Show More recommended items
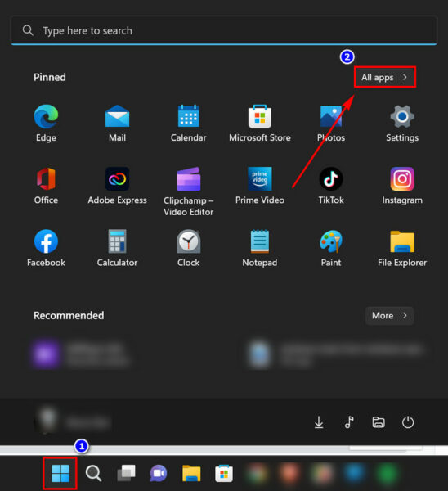 point(389,316)
